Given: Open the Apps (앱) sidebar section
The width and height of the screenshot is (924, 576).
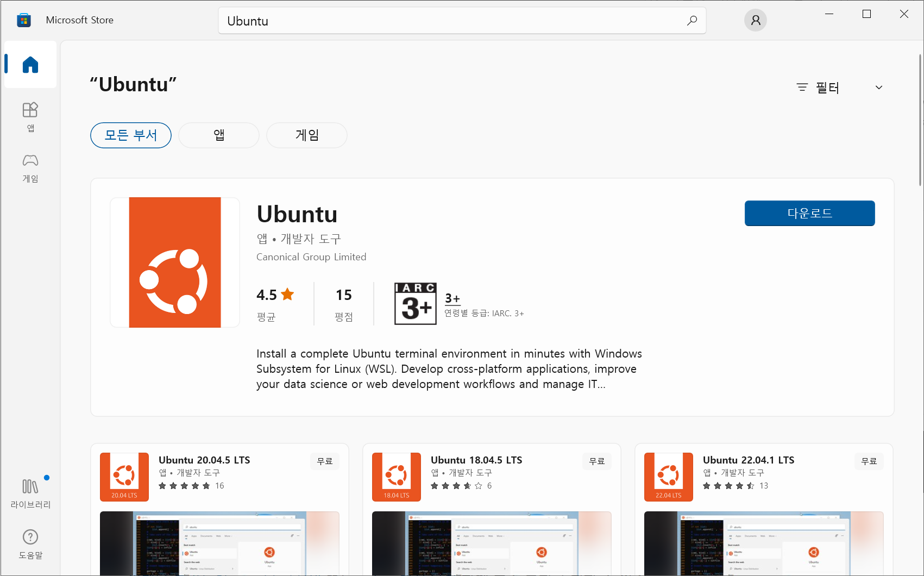Looking at the screenshot, I should (30, 117).
